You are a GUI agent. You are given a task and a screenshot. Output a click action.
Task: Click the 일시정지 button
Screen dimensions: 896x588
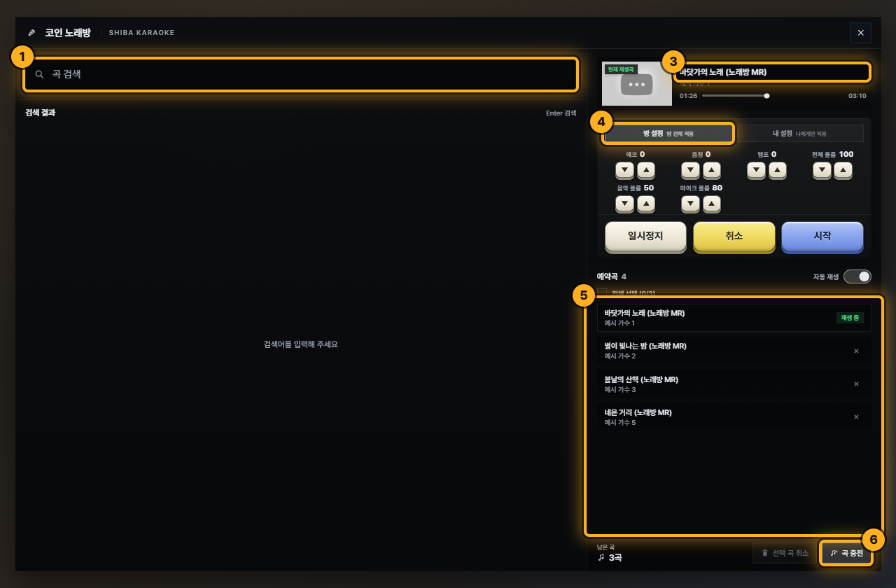tap(645, 236)
